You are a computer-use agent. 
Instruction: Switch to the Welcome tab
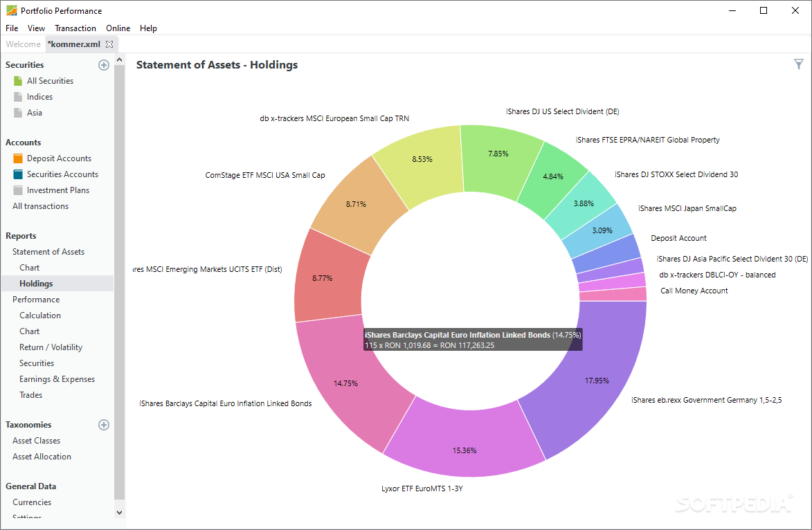tap(23, 43)
